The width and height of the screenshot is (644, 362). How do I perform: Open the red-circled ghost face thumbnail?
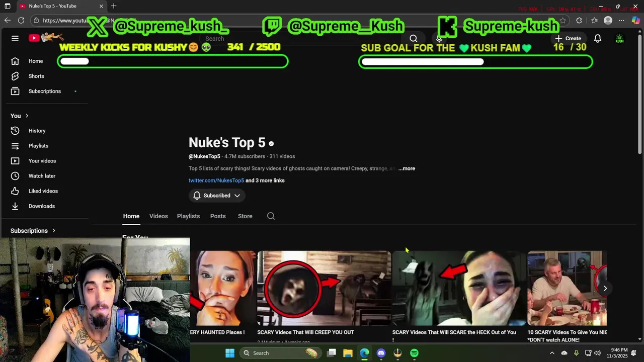(x=324, y=288)
